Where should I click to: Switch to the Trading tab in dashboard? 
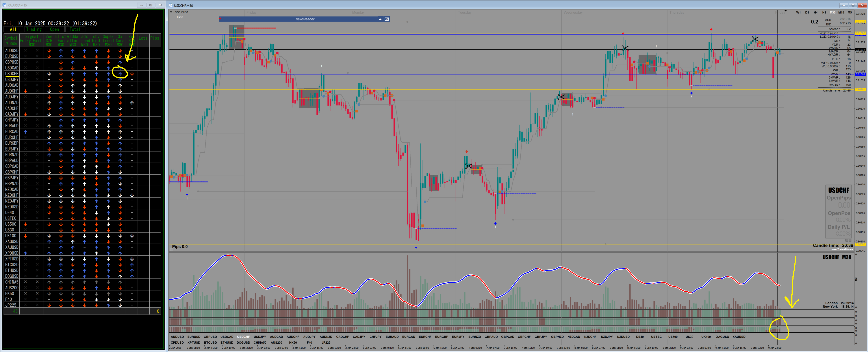(x=34, y=29)
